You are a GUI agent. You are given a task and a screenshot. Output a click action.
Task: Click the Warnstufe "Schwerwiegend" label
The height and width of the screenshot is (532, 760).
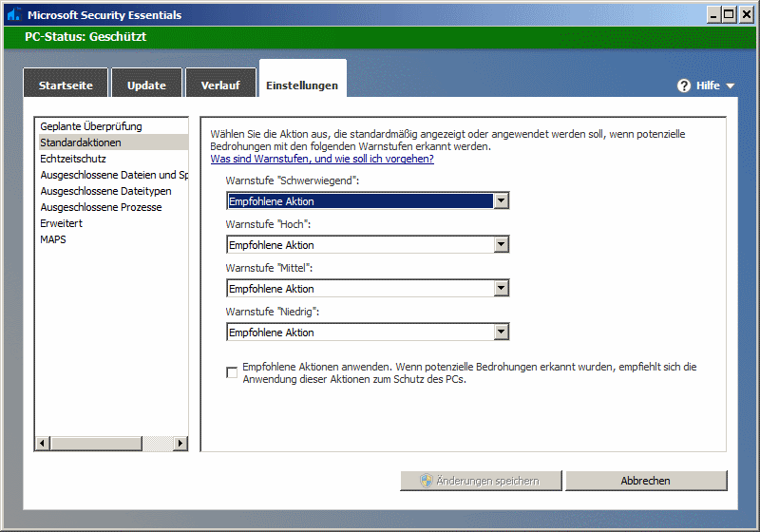pos(293,180)
